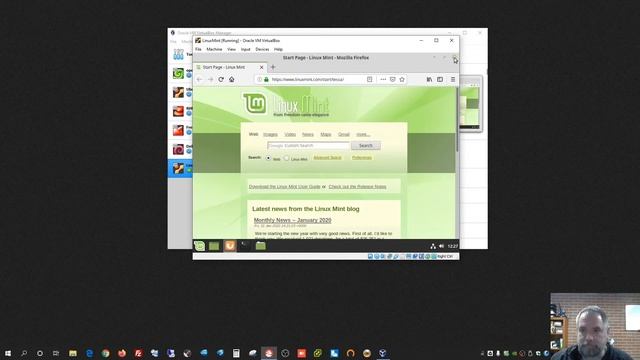
Task: Open the Advanced Search link
Action: [x=327, y=158]
